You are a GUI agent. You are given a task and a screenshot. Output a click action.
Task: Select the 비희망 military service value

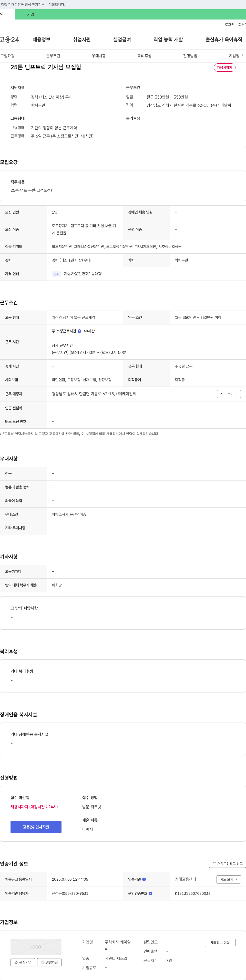click(x=57, y=585)
